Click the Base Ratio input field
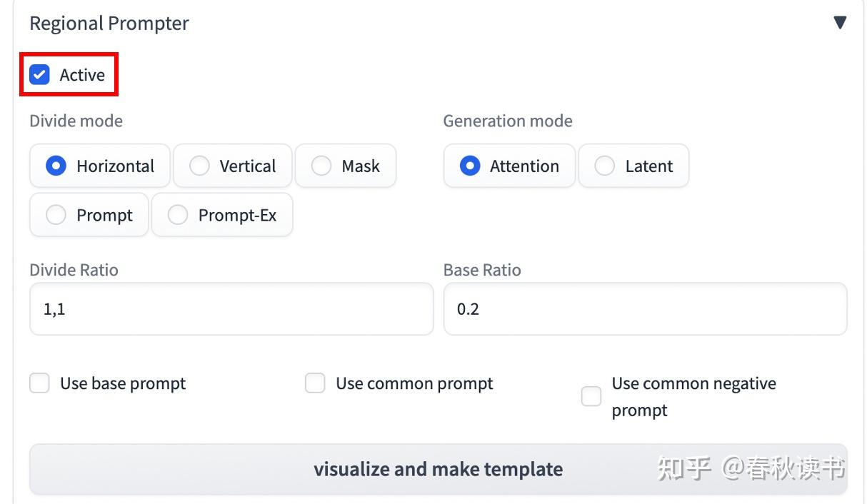The image size is (867, 504). coord(644,309)
